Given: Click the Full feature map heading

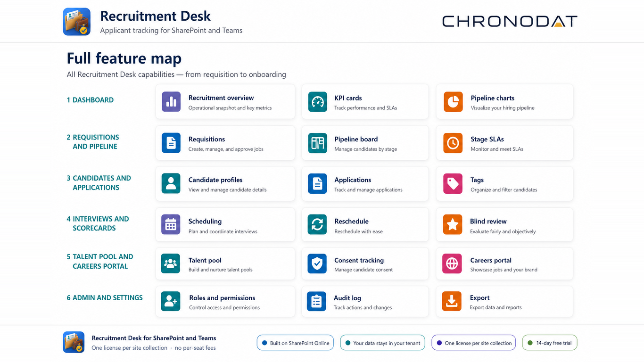Looking at the screenshot, I should tap(124, 58).
